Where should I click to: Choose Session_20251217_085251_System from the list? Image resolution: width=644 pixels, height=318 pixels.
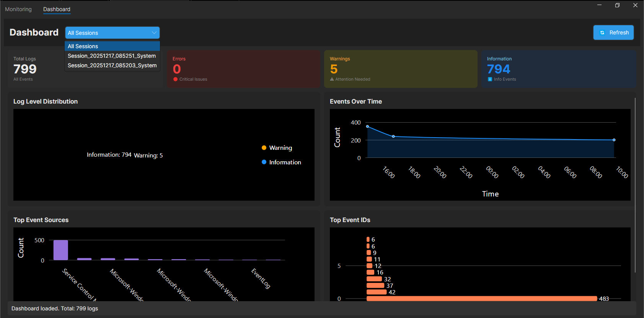112,56
